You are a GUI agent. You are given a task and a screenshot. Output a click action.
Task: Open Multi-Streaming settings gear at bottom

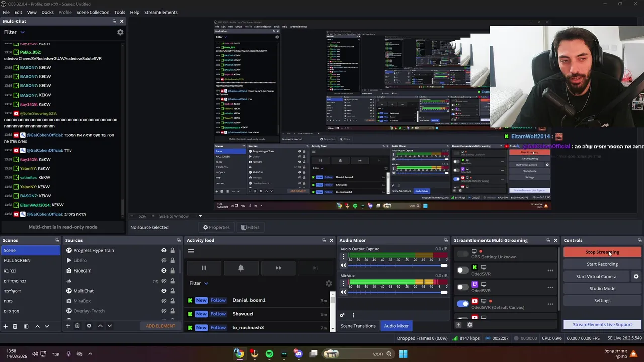tap(470, 325)
